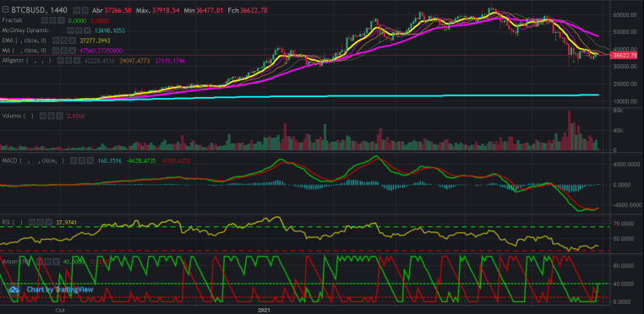Select the Aroon (16) legend label
This screenshot has height=314, width=644.
(16, 262)
